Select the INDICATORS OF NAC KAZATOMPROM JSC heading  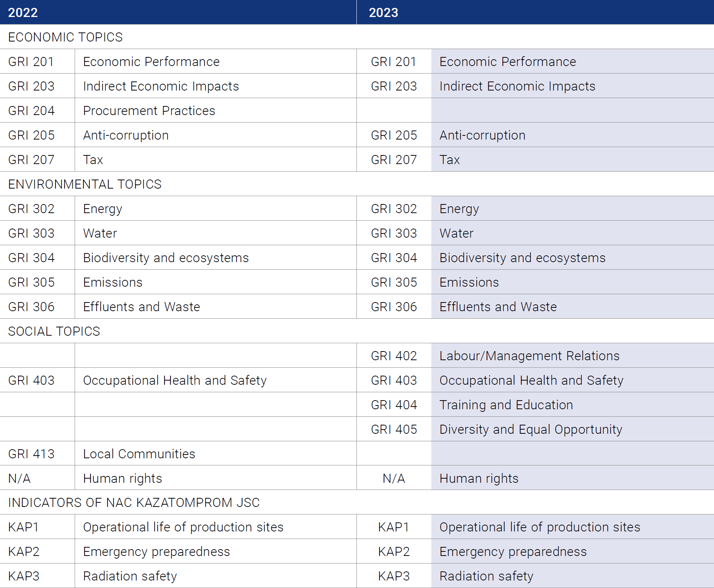click(x=134, y=502)
